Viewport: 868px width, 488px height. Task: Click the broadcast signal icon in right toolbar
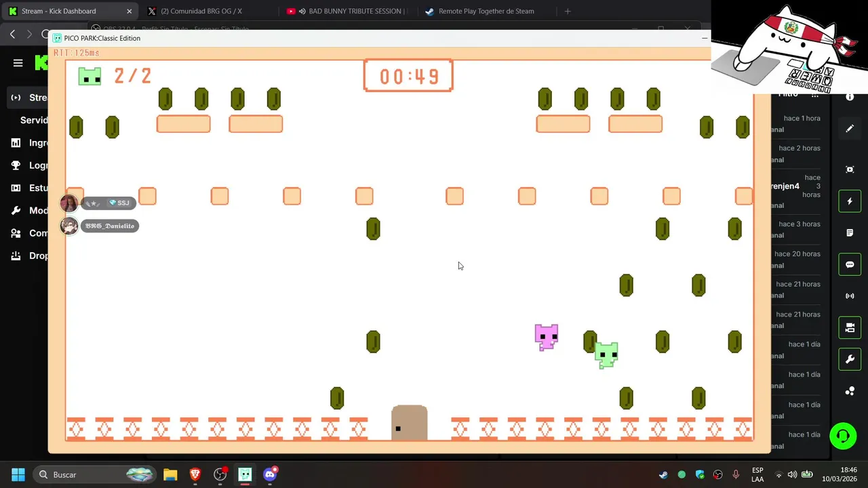pos(850,296)
